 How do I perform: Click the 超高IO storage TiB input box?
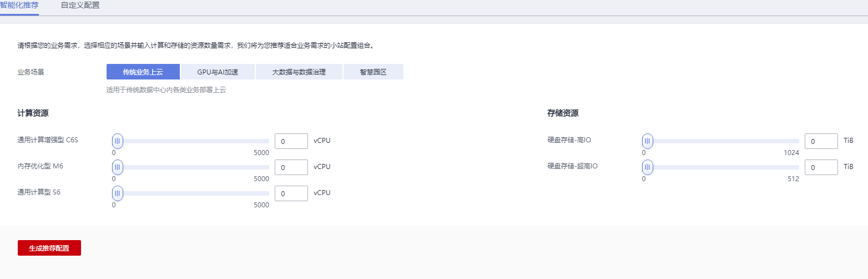tap(821, 167)
